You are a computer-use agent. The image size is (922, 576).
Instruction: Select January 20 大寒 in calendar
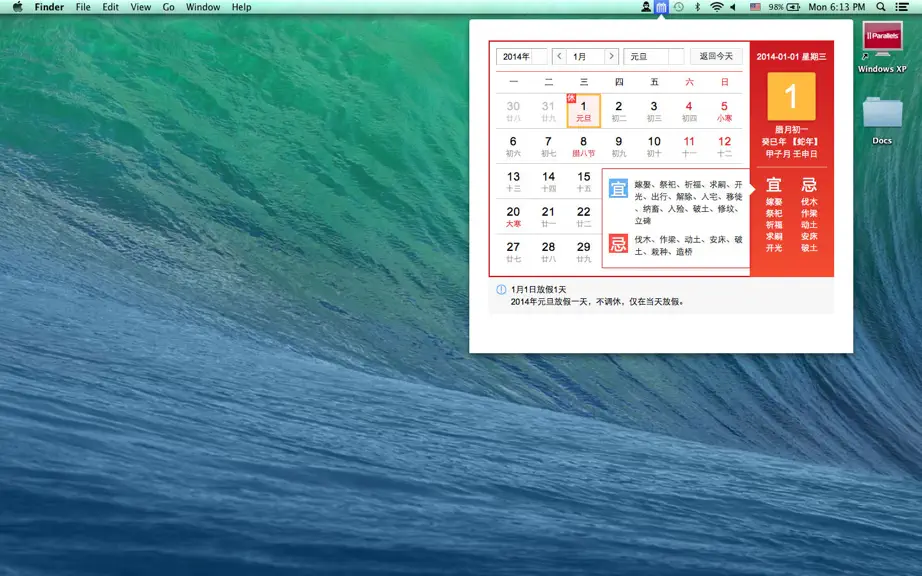click(513, 216)
